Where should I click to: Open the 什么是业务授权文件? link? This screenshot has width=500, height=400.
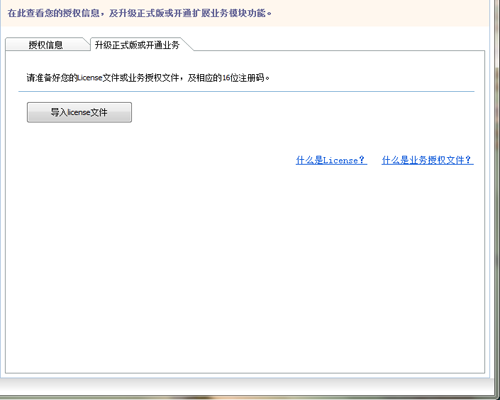coord(428,160)
